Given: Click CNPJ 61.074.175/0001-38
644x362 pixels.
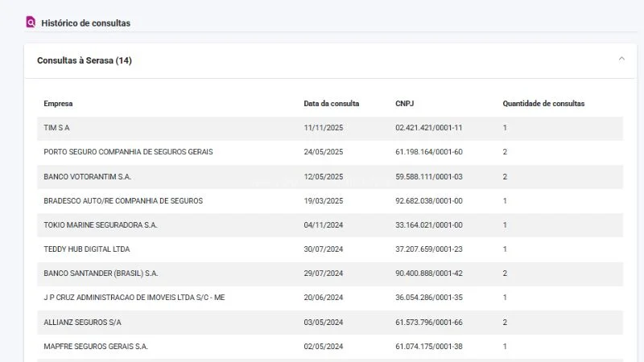Looking at the screenshot, I should pyautogui.click(x=428, y=347).
